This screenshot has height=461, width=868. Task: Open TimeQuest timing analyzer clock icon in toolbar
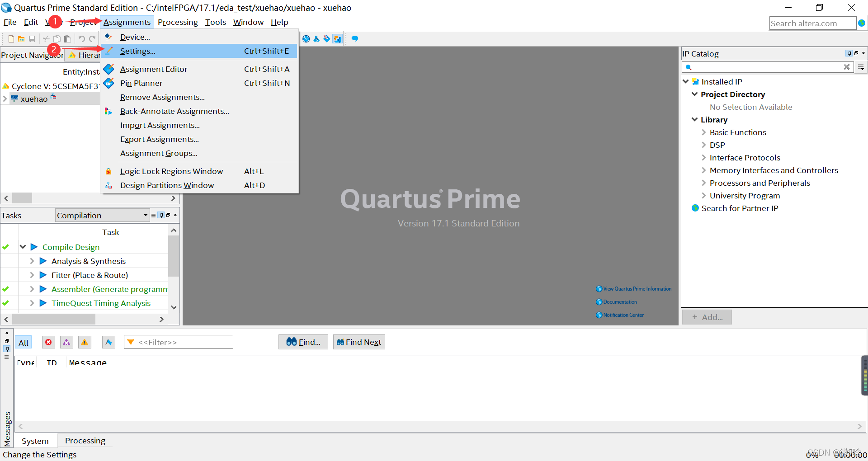pos(306,39)
